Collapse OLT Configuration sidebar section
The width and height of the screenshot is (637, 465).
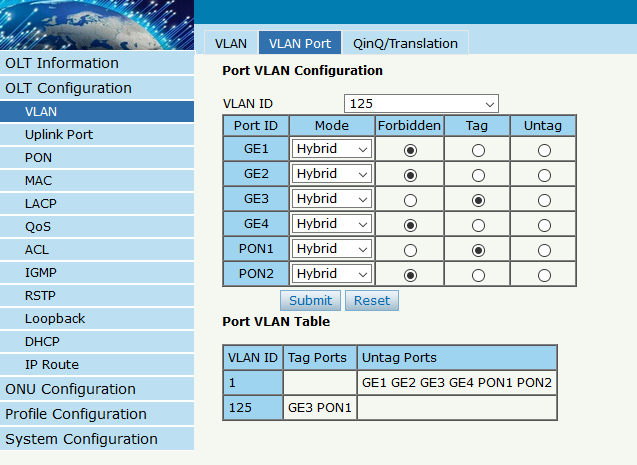click(x=97, y=88)
